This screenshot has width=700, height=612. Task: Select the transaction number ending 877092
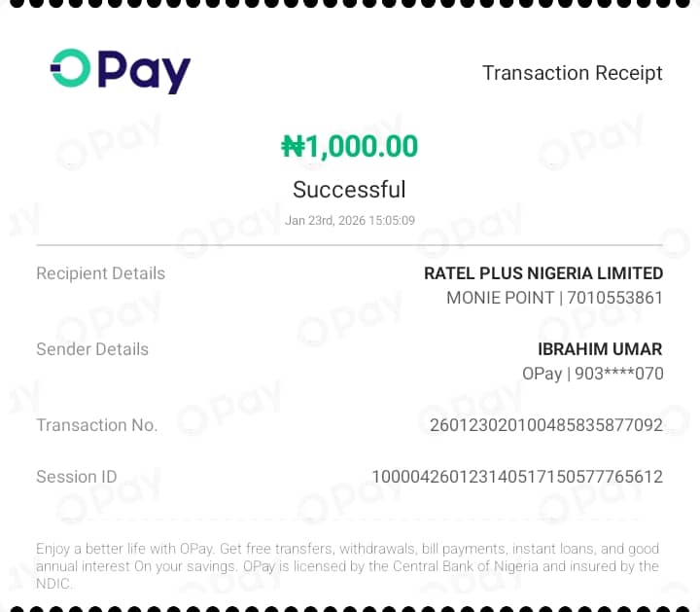pos(545,425)
